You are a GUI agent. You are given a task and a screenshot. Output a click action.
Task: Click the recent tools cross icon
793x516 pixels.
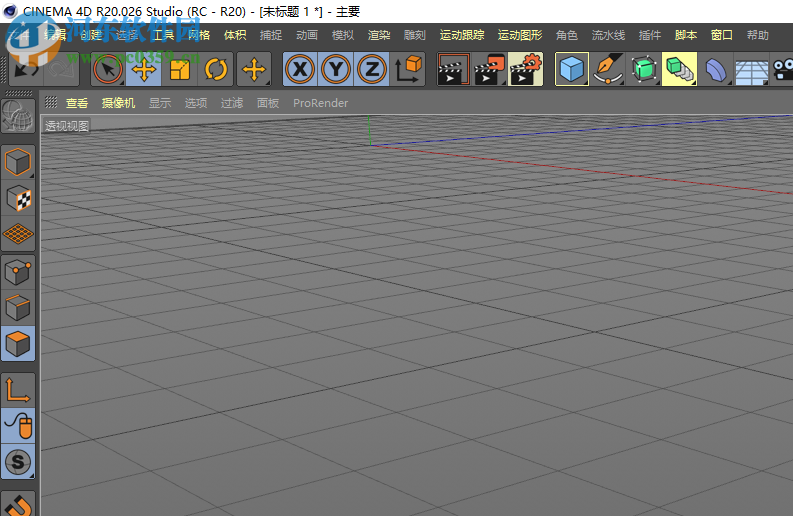254,69
